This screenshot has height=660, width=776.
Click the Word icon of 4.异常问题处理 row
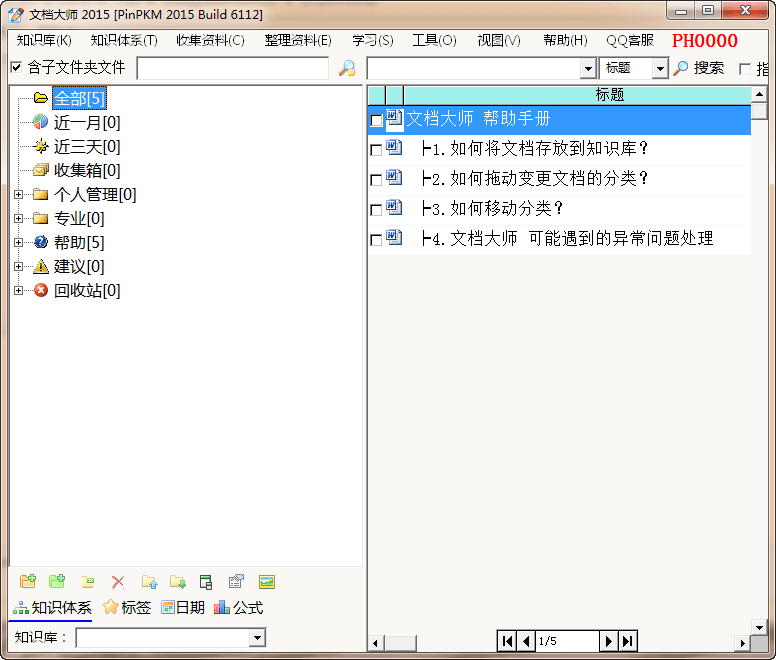[x=394, y=237]
